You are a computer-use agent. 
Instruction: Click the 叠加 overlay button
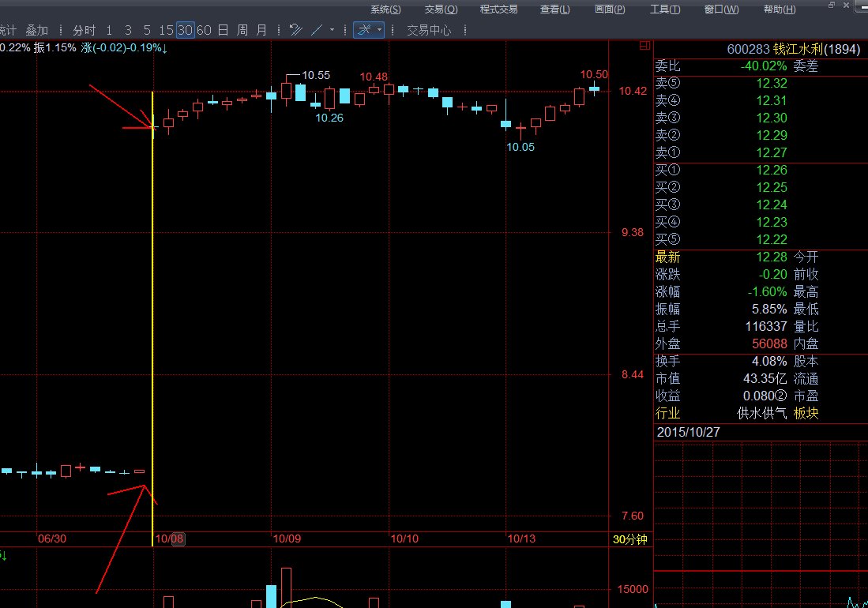point(36,30)
